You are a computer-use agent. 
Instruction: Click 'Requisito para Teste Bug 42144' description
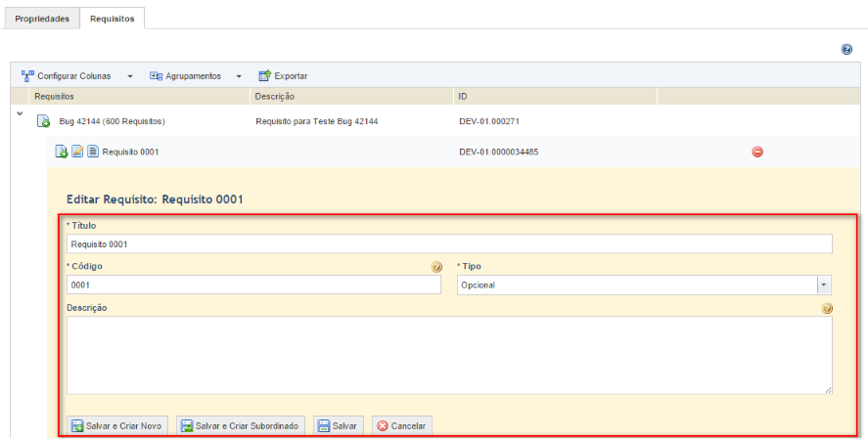[317, 121]
